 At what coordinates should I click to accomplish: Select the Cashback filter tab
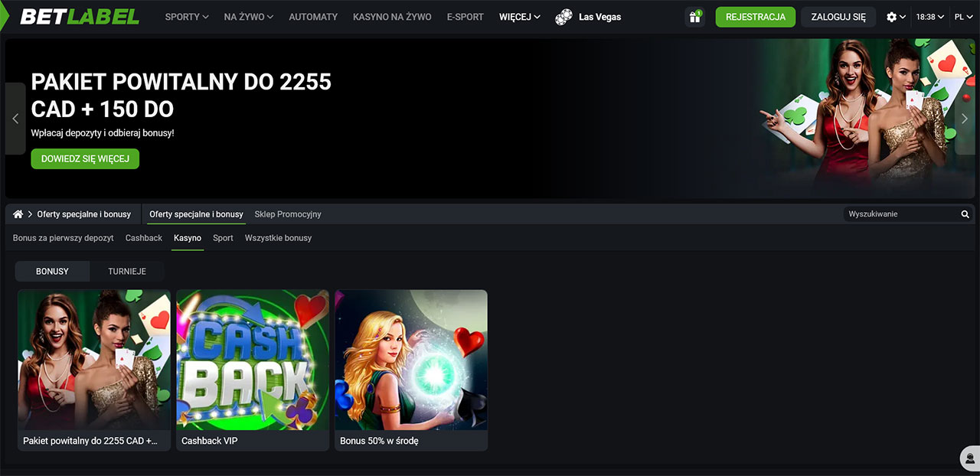(144, 238)
